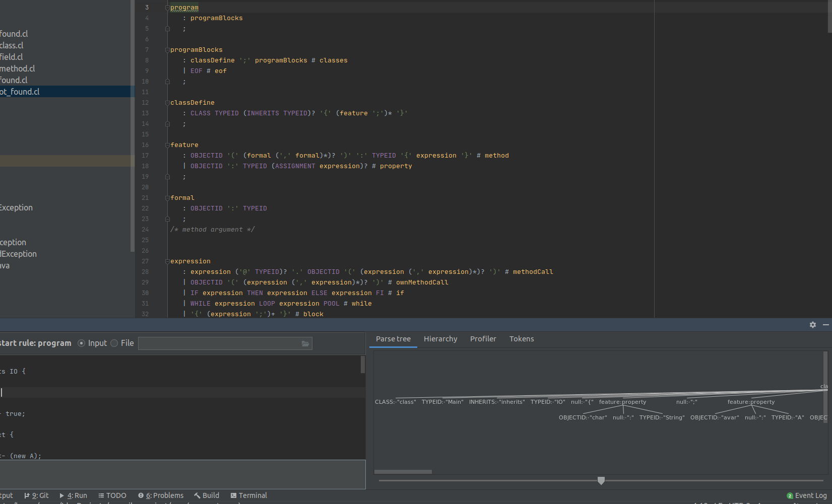Switch to the Hierarchy tab
This screenshot has height=504, width=832.
440,339
